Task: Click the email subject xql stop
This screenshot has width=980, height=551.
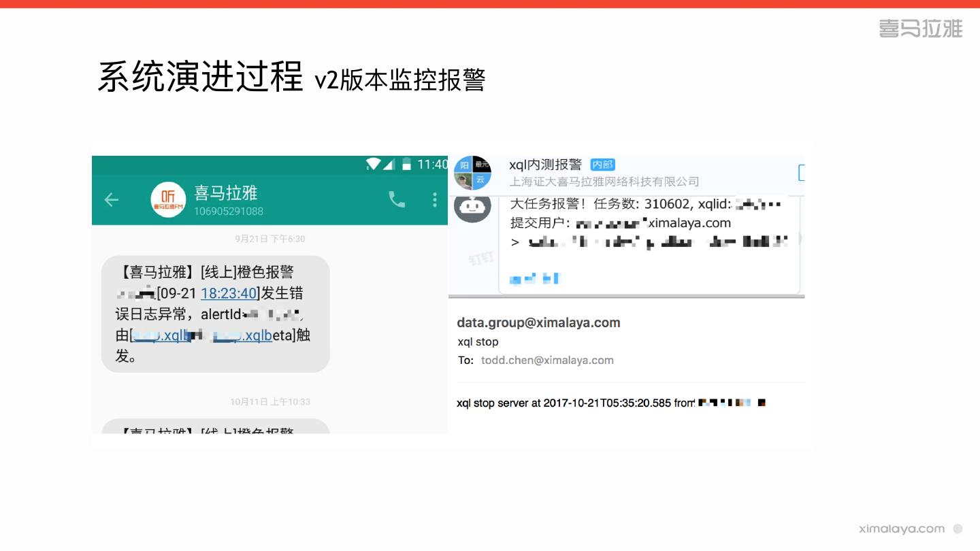Action: click(x=478, y=341)
